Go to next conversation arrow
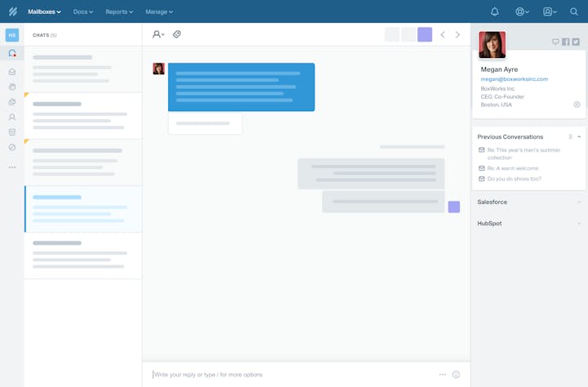The image size is (588, 387). (x=457, y=34)
